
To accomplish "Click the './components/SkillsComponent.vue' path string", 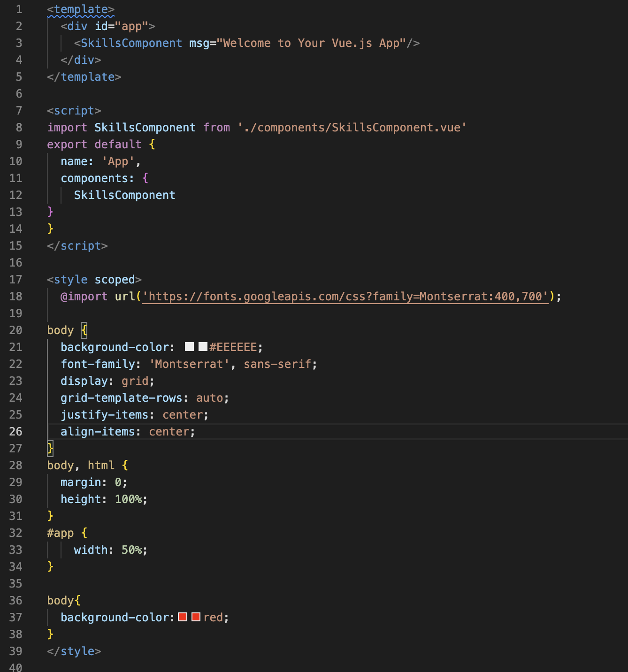I will click(x=352, y=128).
